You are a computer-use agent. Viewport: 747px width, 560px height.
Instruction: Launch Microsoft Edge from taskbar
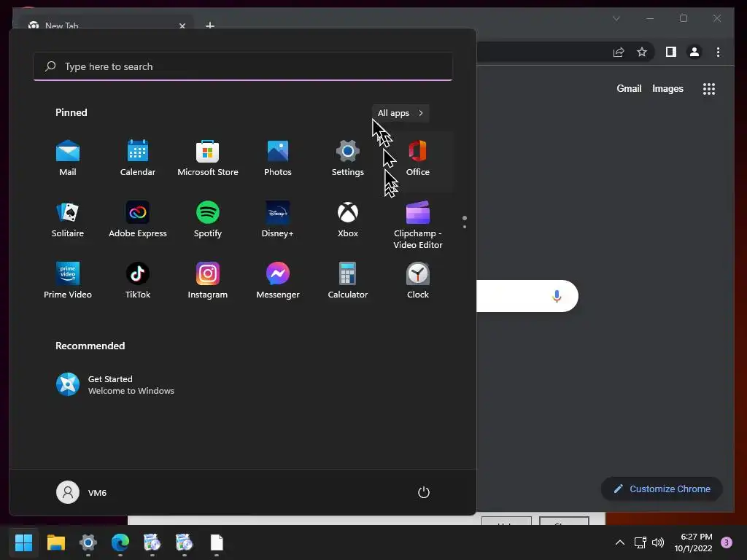click(x=120, y=542)
